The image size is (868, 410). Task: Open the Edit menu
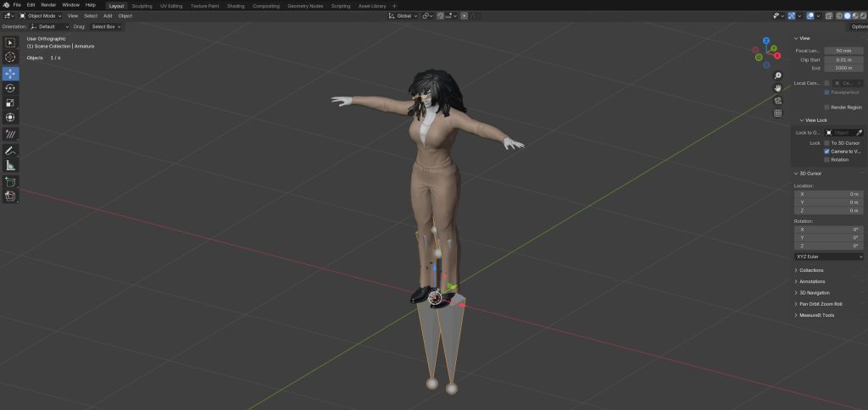[31, 5]
